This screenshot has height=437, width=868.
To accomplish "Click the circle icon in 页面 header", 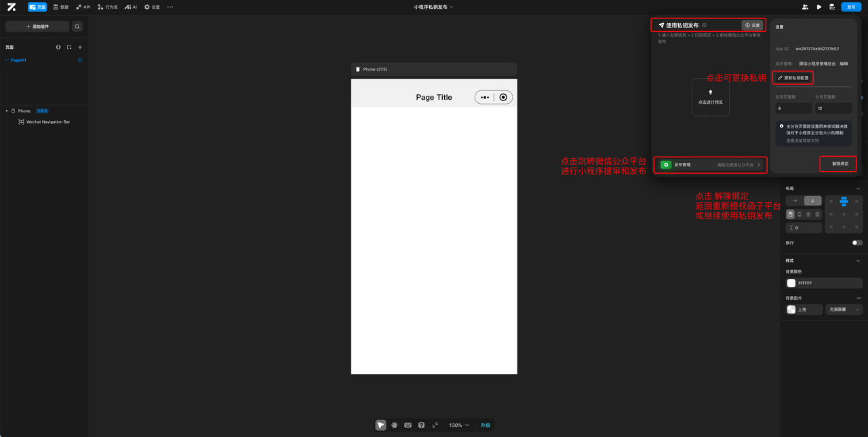I will point(58,47).
